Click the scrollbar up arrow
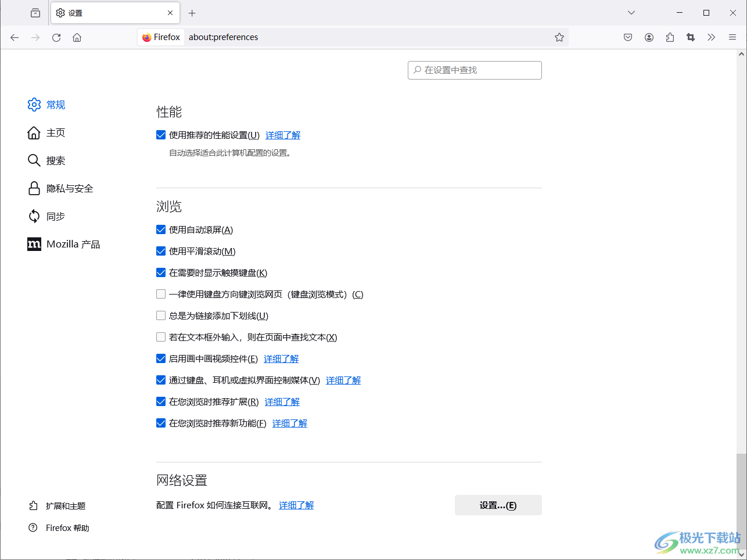Viewport: 747px width, 560px height. pos(741,54)
